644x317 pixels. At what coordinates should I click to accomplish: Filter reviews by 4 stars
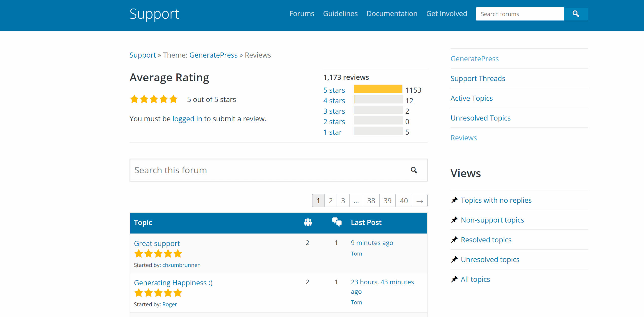coord(334,101)
